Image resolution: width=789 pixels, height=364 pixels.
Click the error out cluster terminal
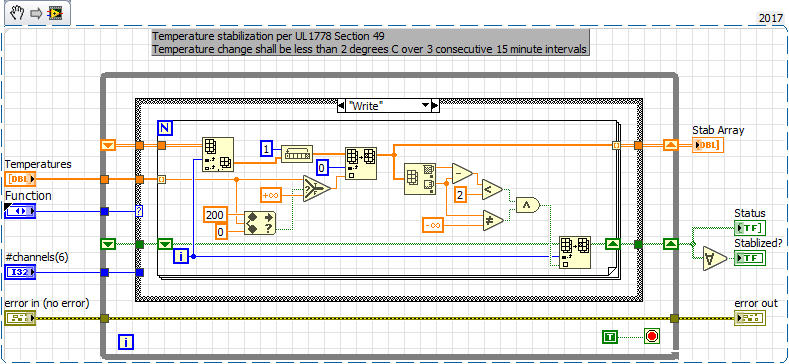[749, 318]
